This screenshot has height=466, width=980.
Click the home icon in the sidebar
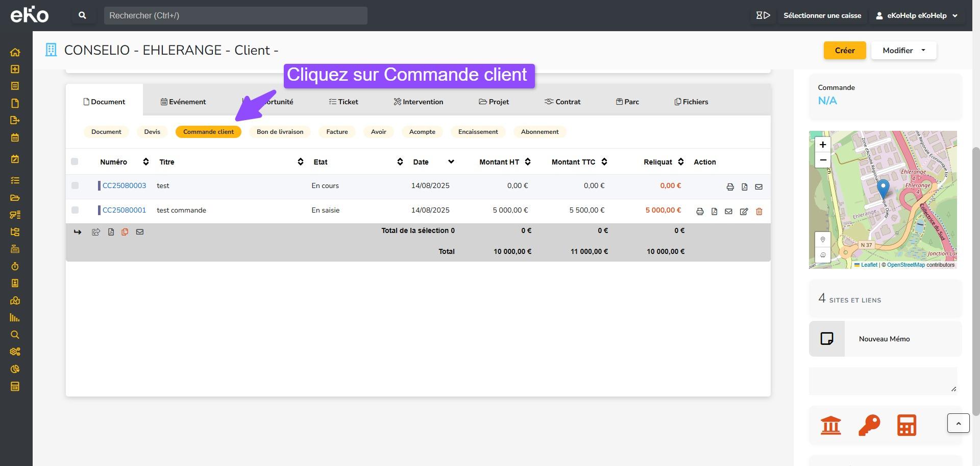point(15,52)
